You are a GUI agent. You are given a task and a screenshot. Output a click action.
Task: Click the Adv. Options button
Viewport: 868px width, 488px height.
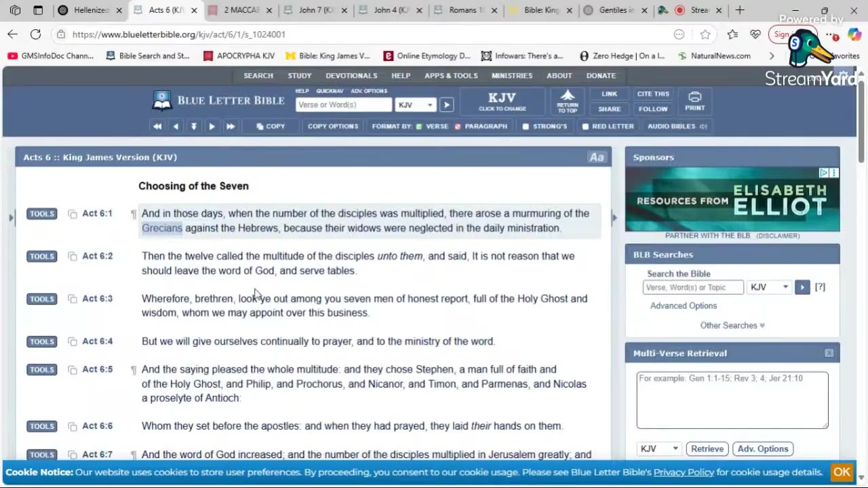(763, 449)
